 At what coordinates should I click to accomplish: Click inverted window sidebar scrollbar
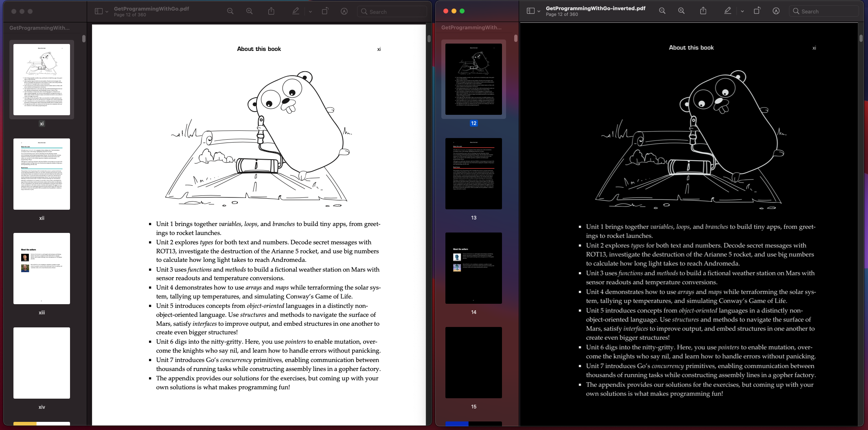point(516,38)
